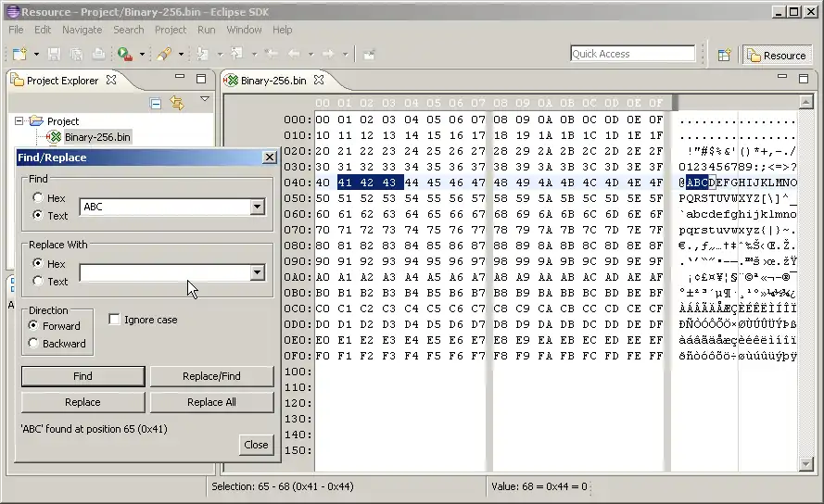The image size is (824, 504).
Task: Open the External Tools dropdown arrow
Action: tap(142, 54)
